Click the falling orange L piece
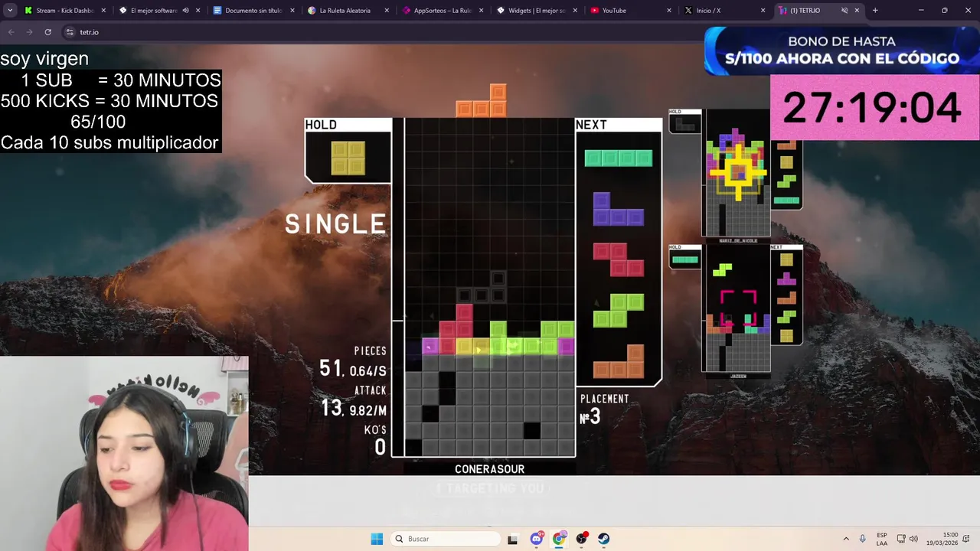The width and height of the screenshot is (980, 551). (482, 100)
